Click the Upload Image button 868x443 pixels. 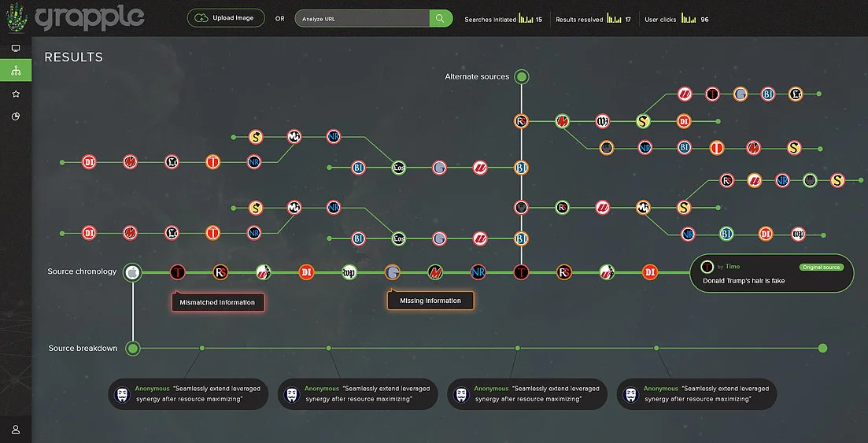point(226,18)
